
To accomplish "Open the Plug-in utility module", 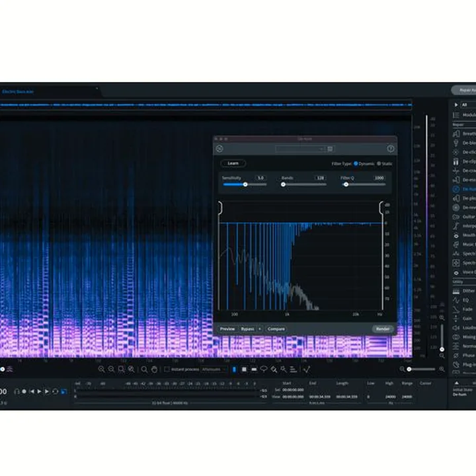I will 464,364.
